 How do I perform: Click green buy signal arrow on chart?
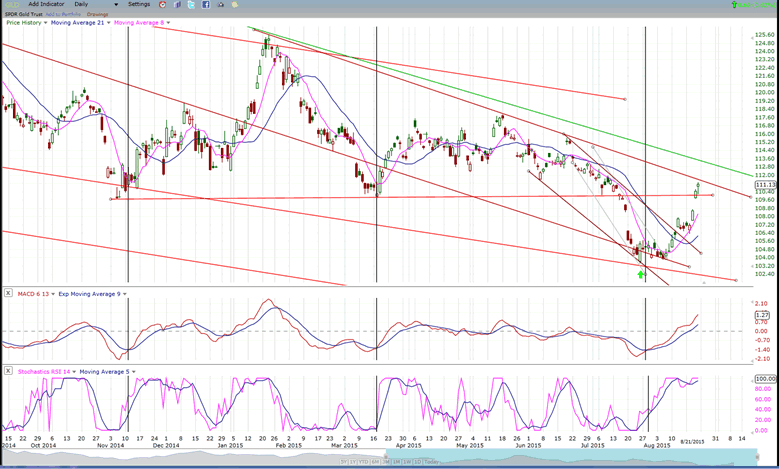click(x=640, y=273)
